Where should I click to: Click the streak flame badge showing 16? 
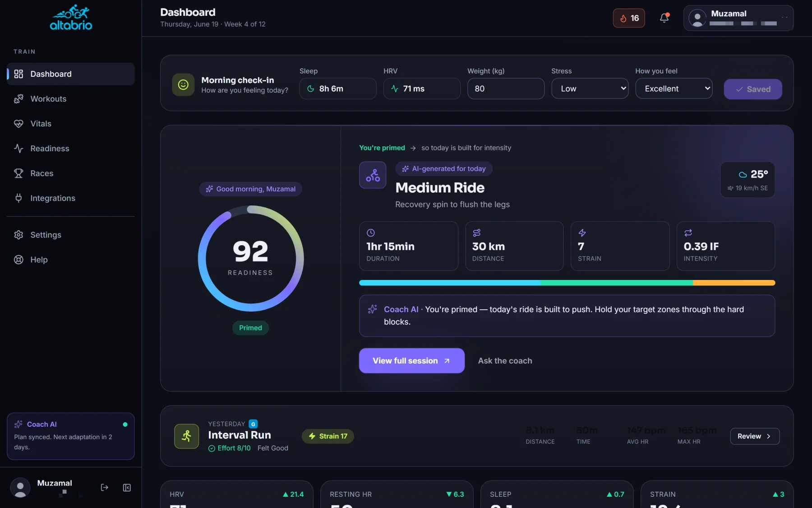tap(629, 18)
